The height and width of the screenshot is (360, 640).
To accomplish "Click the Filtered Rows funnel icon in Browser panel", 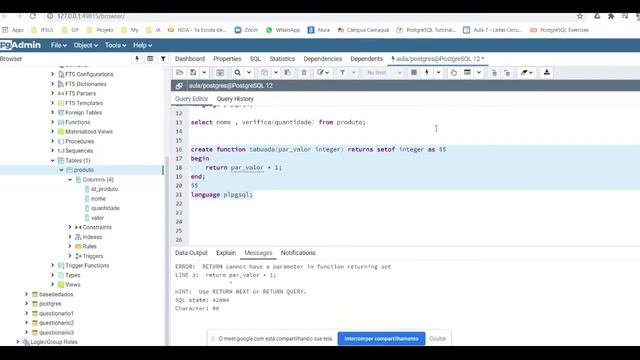I will (x=163, y=59).
